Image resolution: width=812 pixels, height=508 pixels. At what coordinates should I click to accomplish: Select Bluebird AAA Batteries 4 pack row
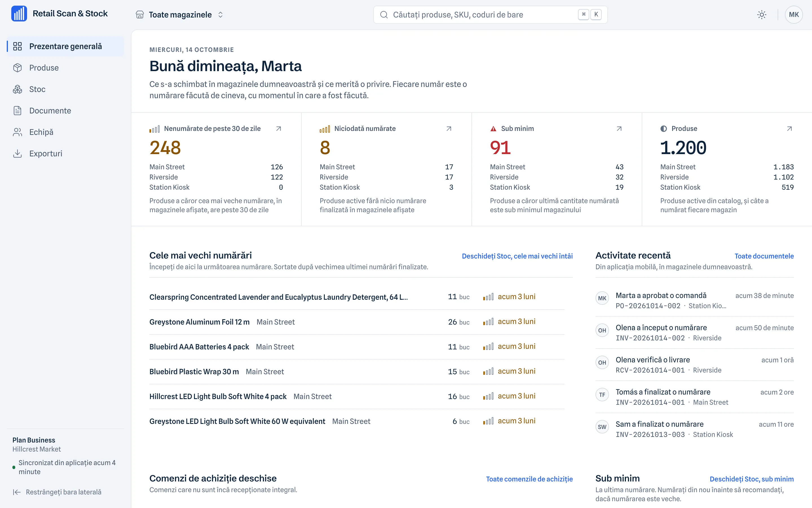[x=357, y=347]
